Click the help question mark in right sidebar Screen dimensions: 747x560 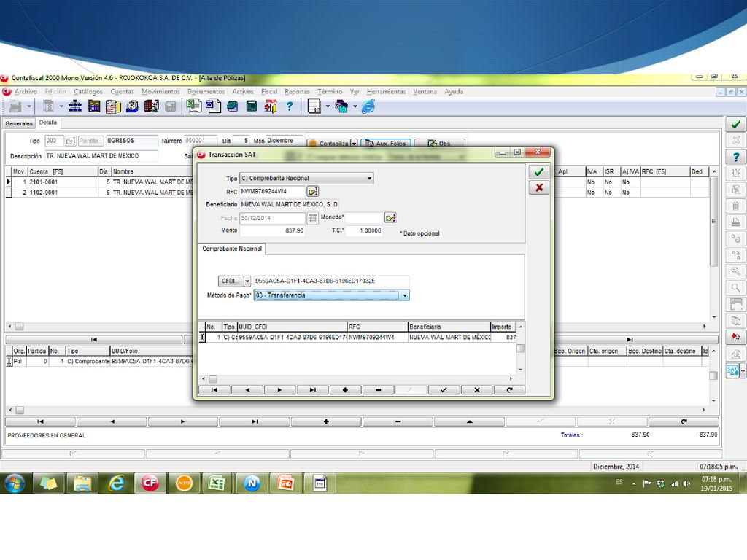(735, 156)
